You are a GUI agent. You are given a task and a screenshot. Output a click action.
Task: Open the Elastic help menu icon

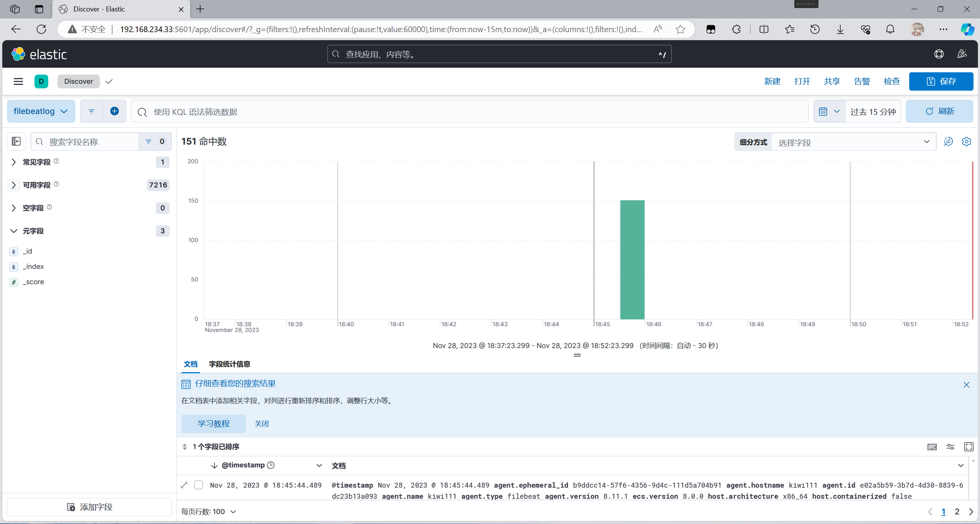pos(939,54)
